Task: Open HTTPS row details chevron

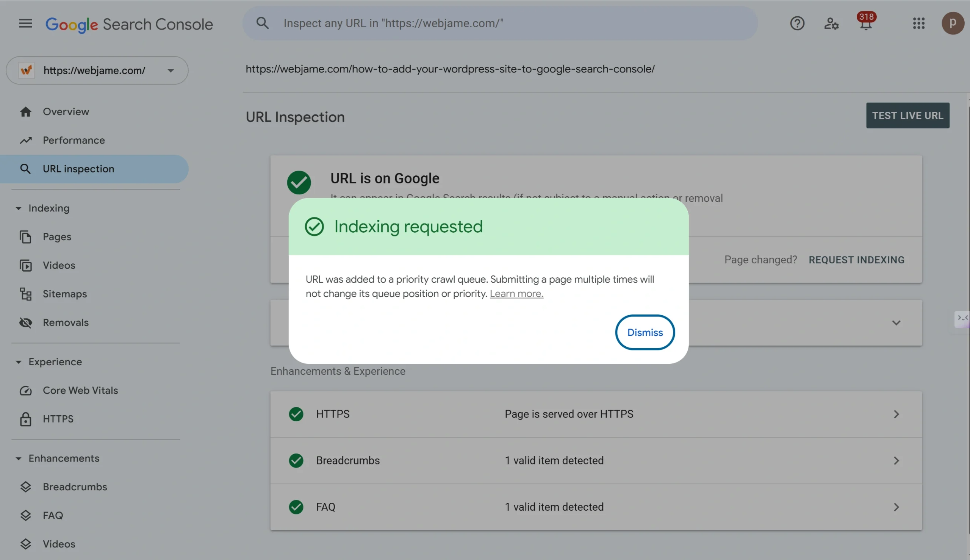Action: pyautogui.click(x=896, y=414)
